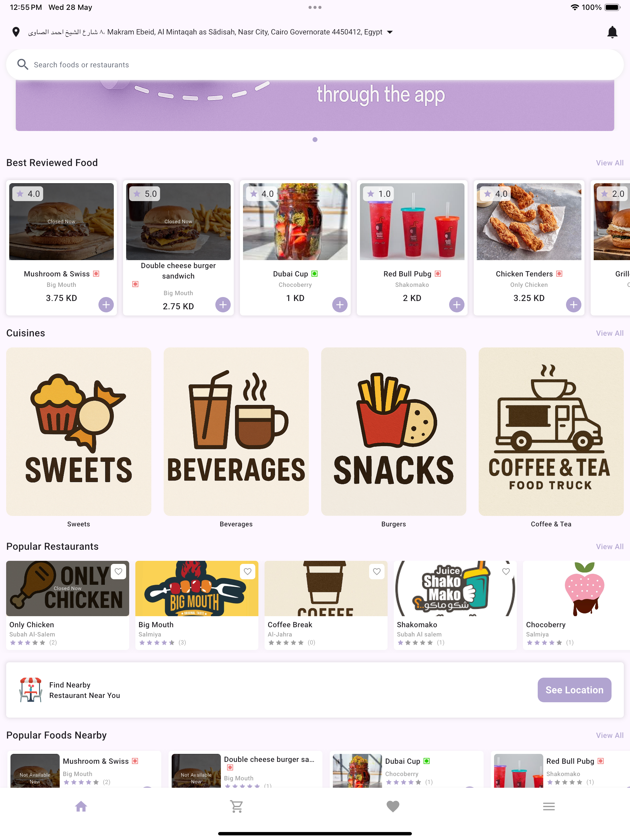630x840 pixels.
Task: Toggle favorite heart on Big Mouth
Action: (248, 572)
